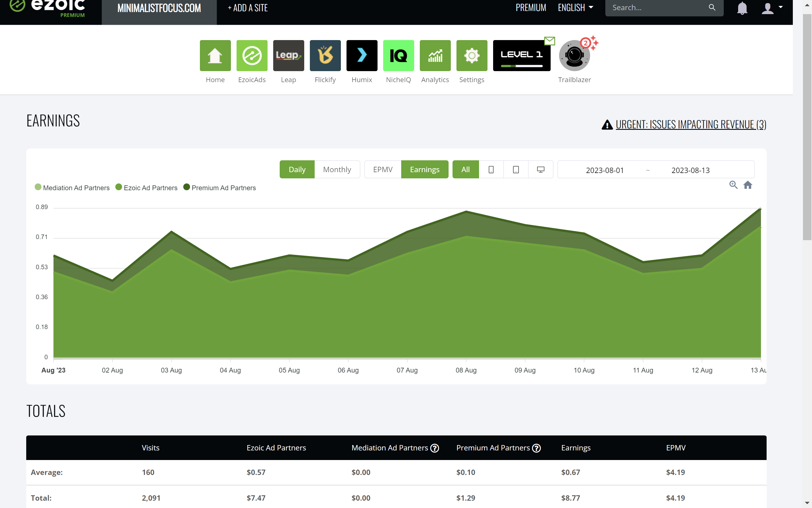This screenshot has height=508, width=812.
Task: Click the scrollbar down arrow
Action: click(807, 503)
